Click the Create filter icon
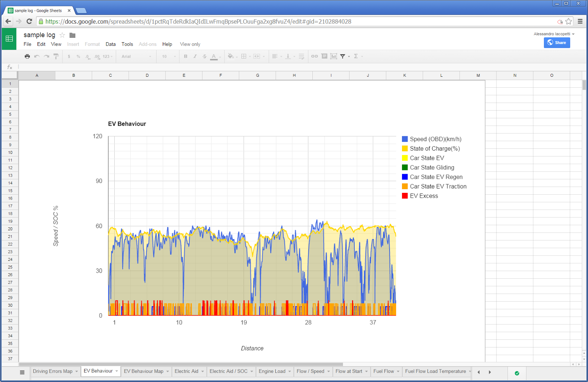Image resolution: width=588 pixels, height=382 pixels. tap(343, 56)
